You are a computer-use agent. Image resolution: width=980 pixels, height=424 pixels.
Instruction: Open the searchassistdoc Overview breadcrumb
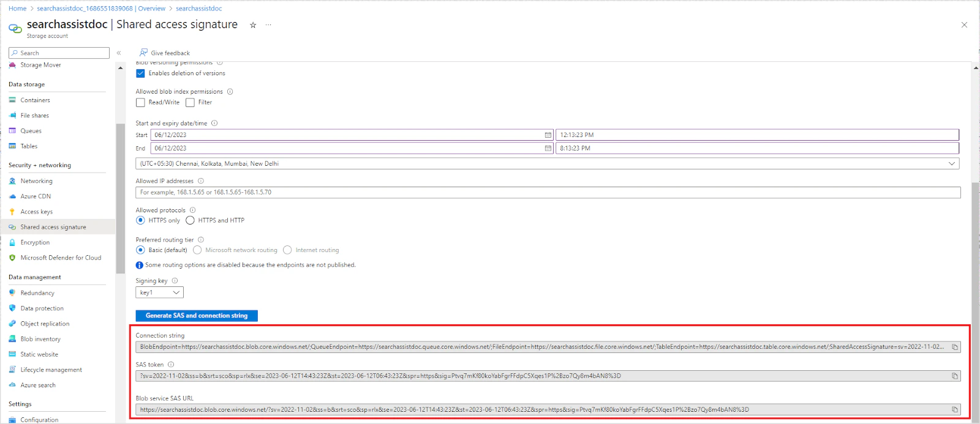(101, 9)
